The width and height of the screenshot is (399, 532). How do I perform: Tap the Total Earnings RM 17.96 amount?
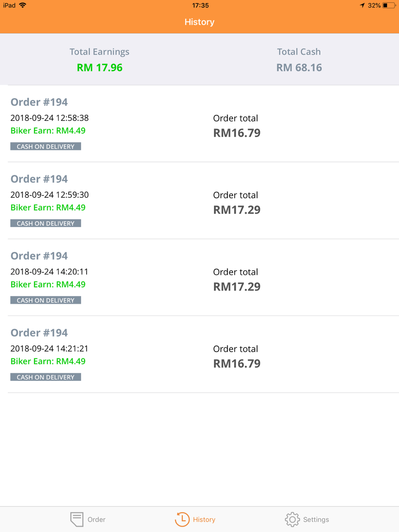click(100, 67)
